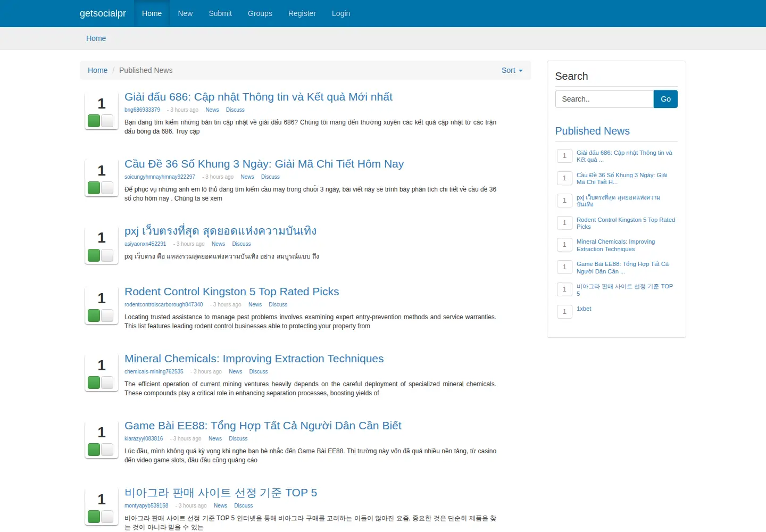View user asiyaonxn452291 profile
The image size is (766, 532).
click(x=145, y=244)
